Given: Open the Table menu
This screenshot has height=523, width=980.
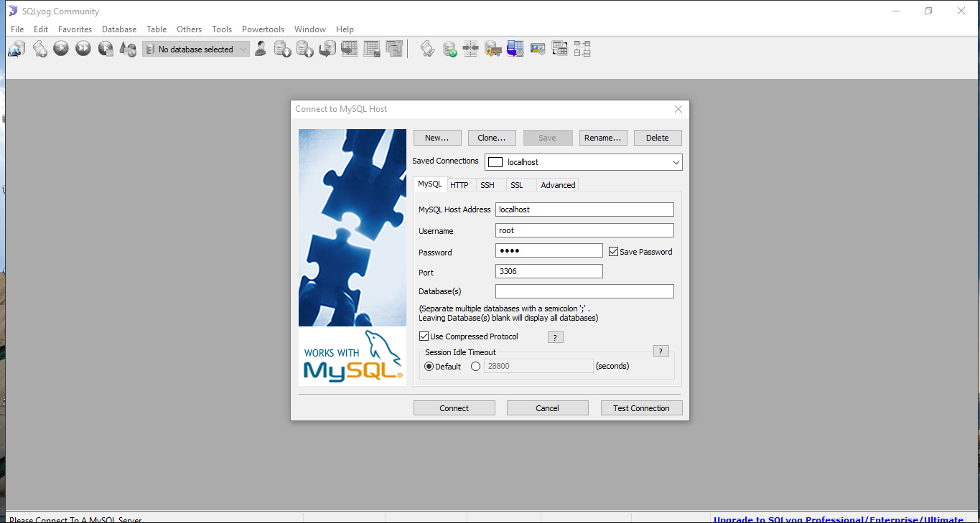Looking at the screenshot, I should pyautogui.click(x=157, y=29).
